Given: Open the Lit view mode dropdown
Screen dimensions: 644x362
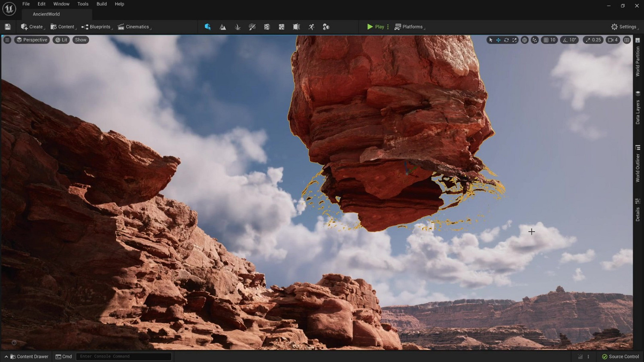Looking at the screenshot, I should pos(61,40).
